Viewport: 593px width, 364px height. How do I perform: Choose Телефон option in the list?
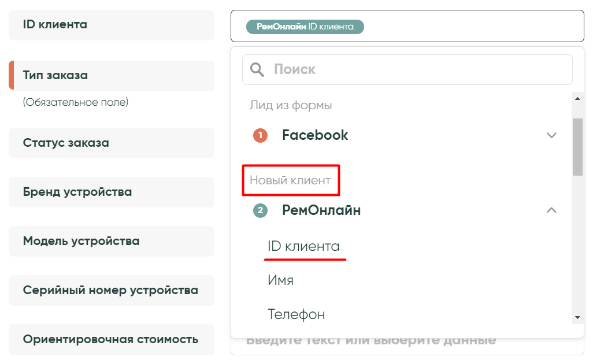(296, 314)
